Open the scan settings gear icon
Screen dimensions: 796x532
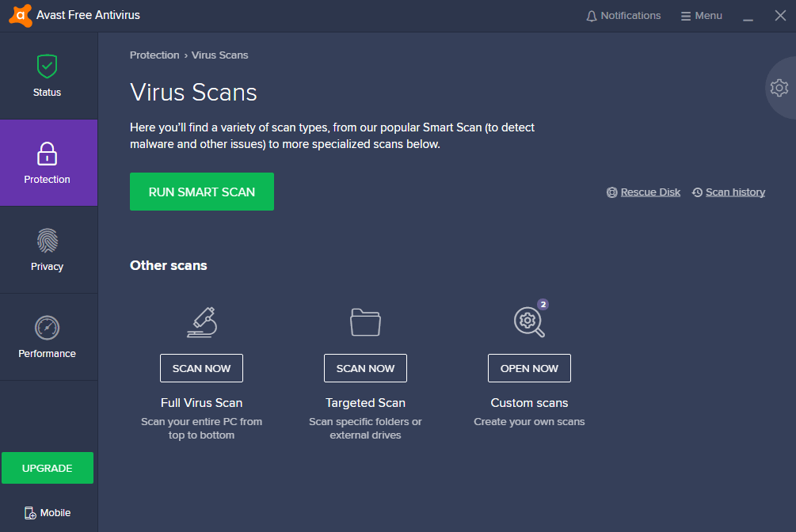[779, 88]
